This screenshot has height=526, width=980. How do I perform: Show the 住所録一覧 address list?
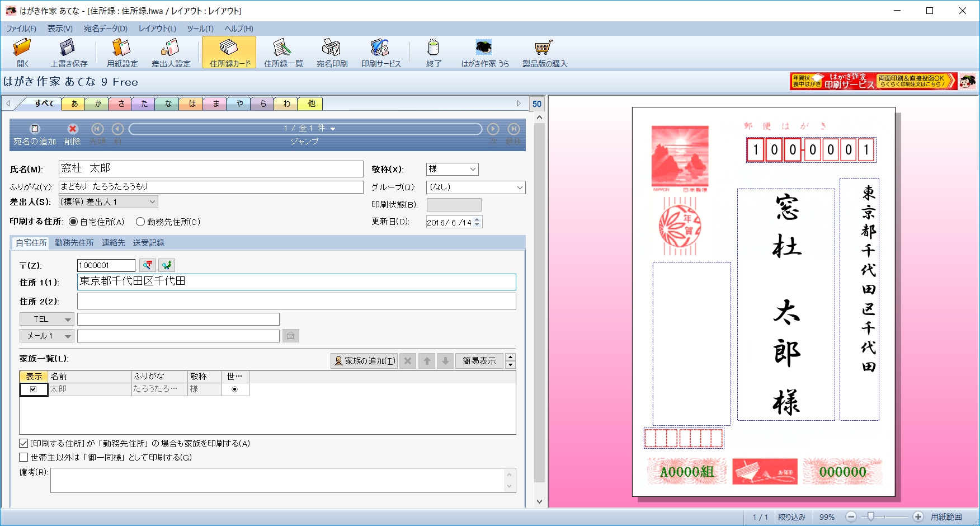(283, 53)
